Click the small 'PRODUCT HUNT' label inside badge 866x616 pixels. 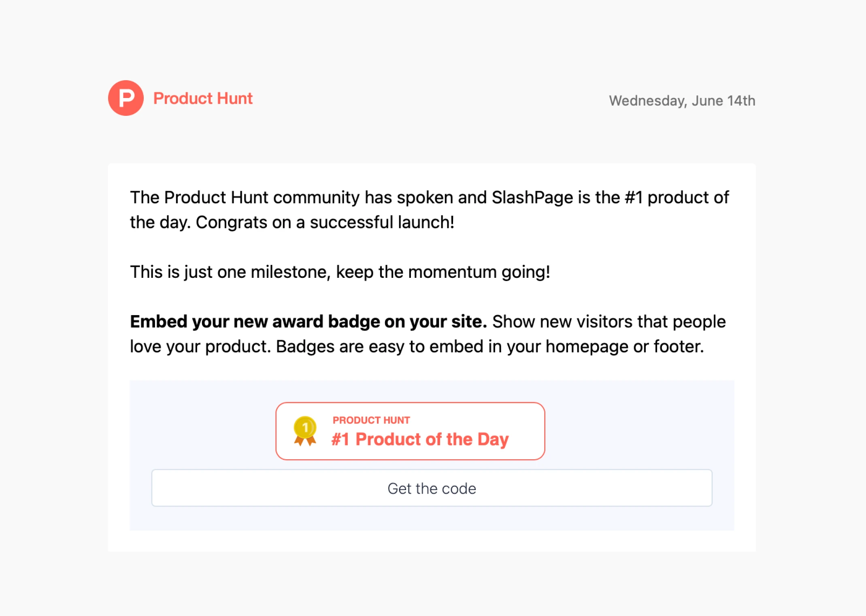[371, 420]
